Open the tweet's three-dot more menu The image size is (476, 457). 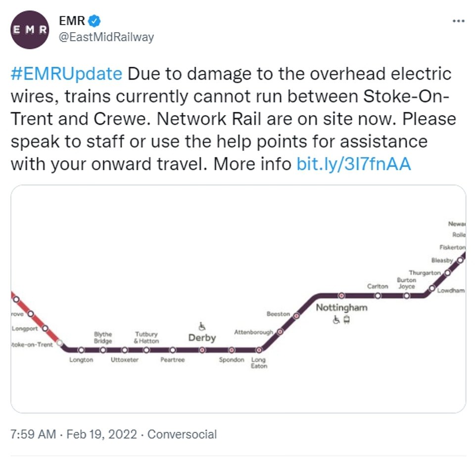pyautogui.click(x=459, y=21)
